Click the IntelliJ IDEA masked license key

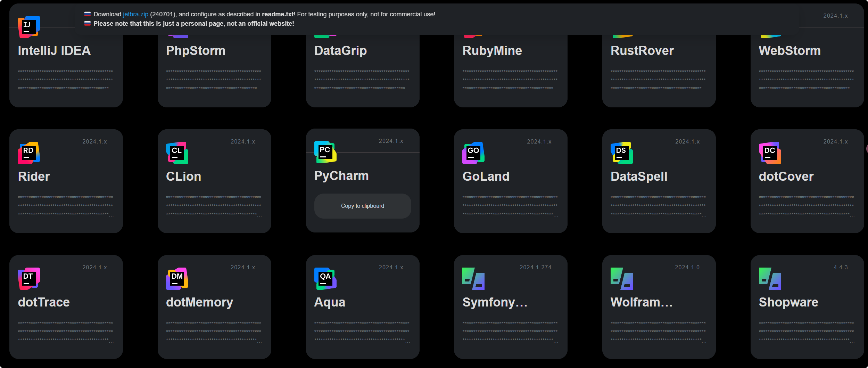pos(66,80)
